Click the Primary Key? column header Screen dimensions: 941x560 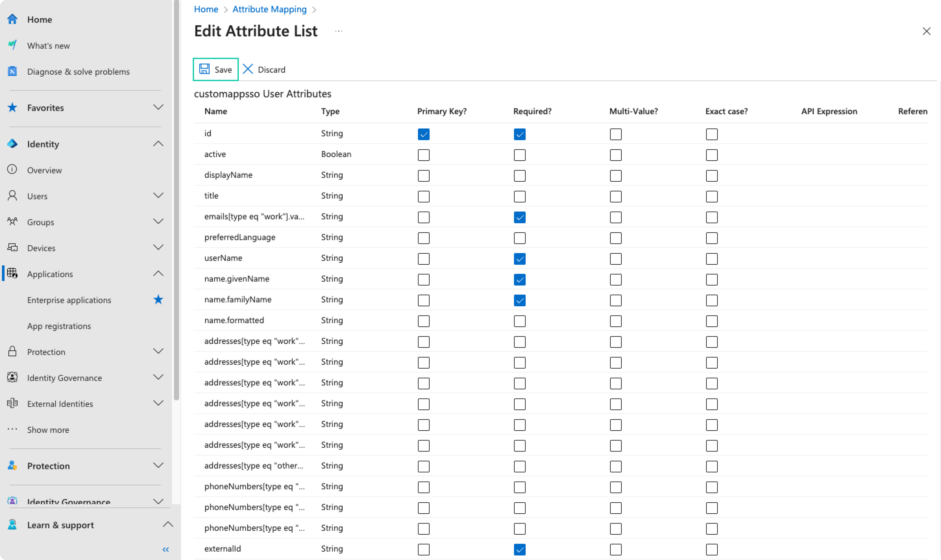click(x=442, y=111)
